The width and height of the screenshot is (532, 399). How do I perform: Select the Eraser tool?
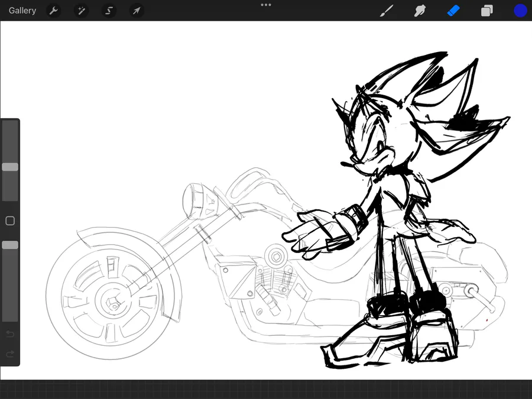click(453, 11)
